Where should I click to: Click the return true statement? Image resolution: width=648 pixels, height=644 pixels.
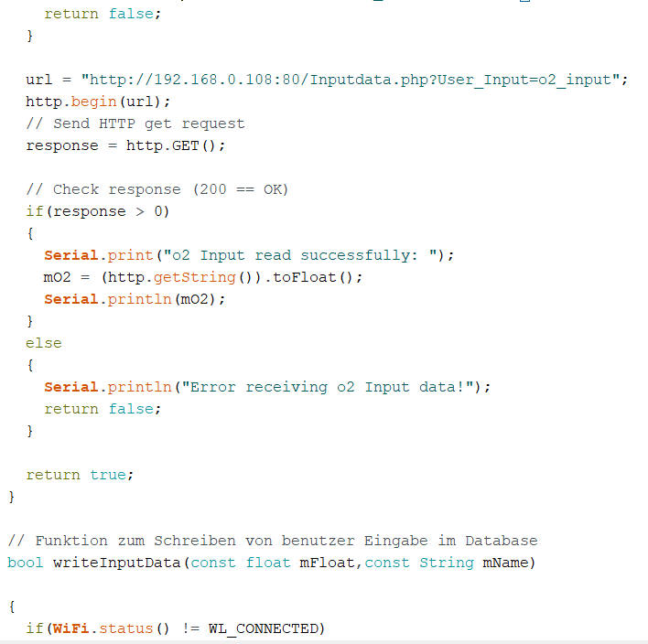[x=80, y=475]
